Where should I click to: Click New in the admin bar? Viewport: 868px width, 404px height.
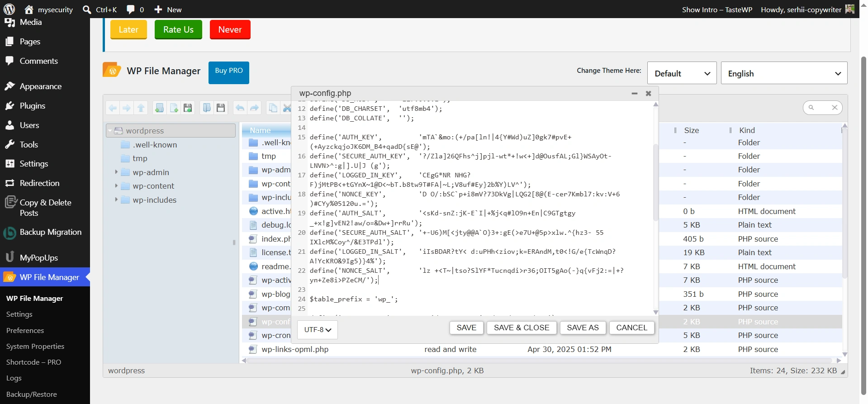pos(168,10)
